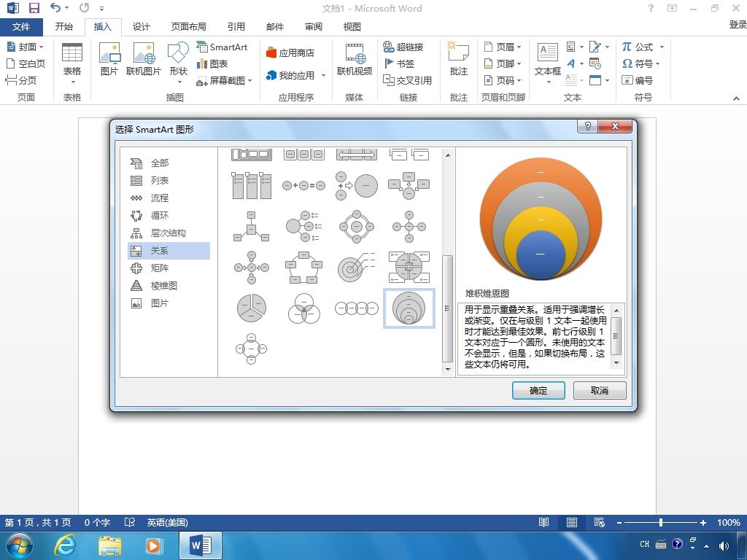Choose the Equation layout thumbnail
The image size is (747, 560).
point(304,185)
